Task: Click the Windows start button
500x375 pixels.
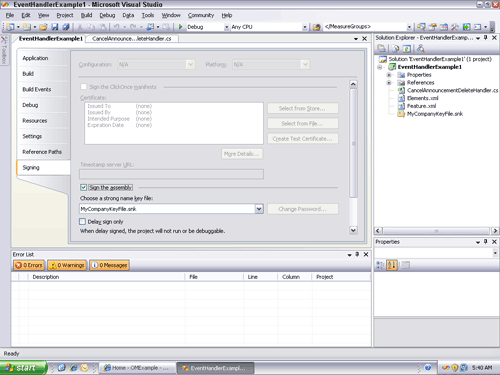Action: point(23,368)
